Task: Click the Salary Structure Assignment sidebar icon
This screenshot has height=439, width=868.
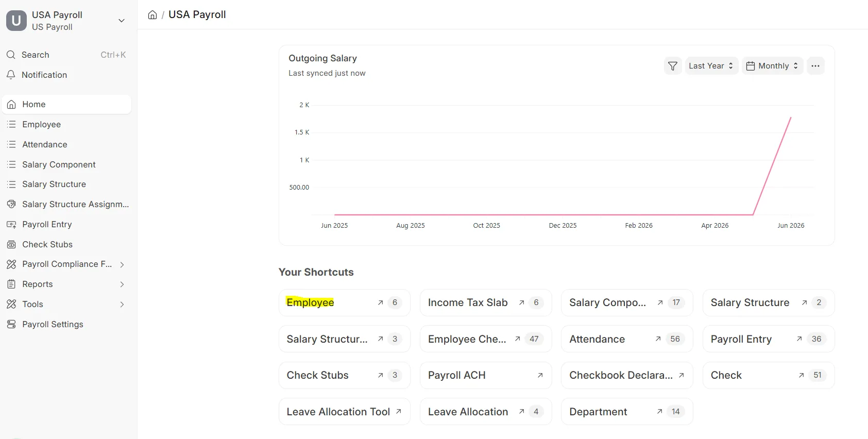Action: tap(11, 204)
